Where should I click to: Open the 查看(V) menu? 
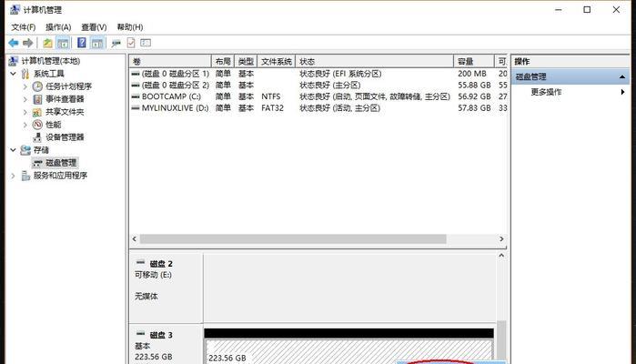[94, 27]
